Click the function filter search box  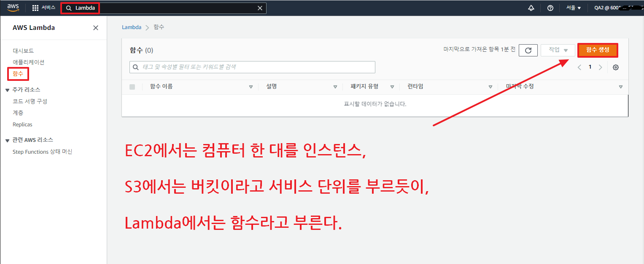point(252,67)
